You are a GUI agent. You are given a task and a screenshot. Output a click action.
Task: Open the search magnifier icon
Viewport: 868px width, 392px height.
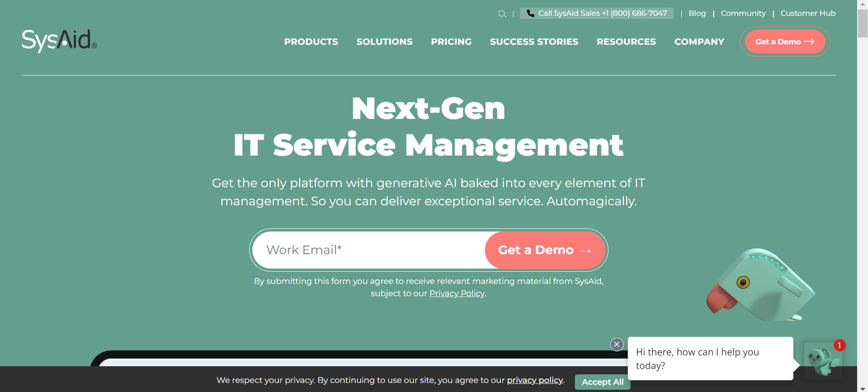[x=502, y=14]
